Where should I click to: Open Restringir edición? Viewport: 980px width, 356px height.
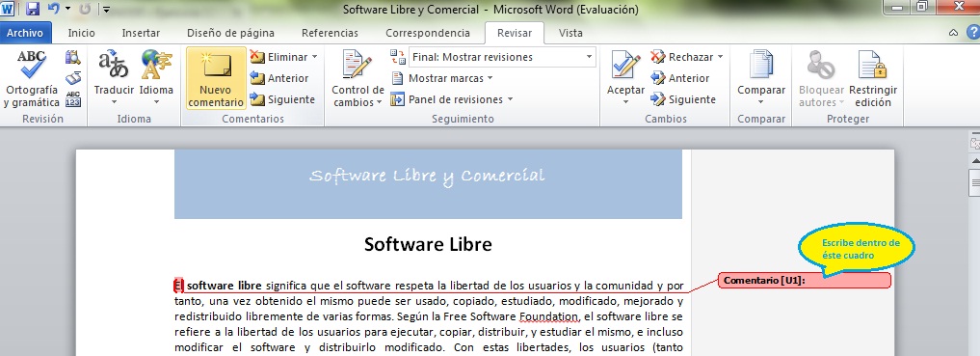point(872,79)
